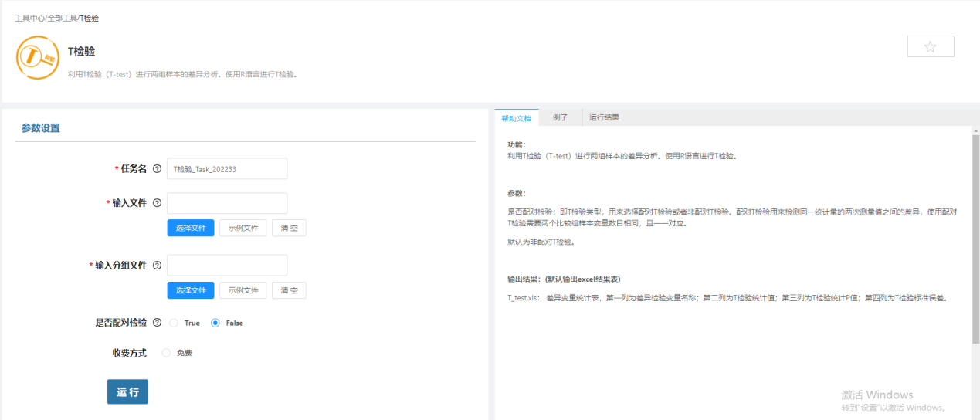
Task: Focus the 输入文件 text field
Action: (227, 203)
